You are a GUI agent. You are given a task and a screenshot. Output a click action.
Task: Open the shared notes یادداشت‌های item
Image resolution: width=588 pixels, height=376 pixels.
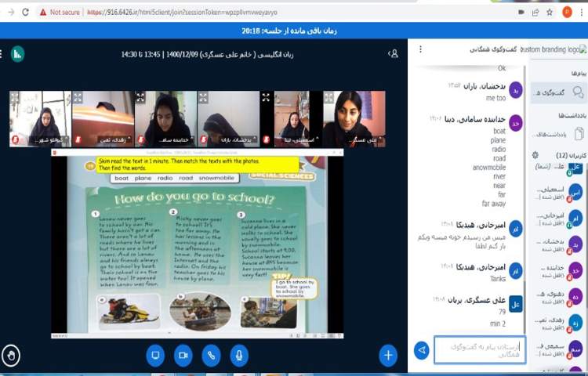point(559,134)
